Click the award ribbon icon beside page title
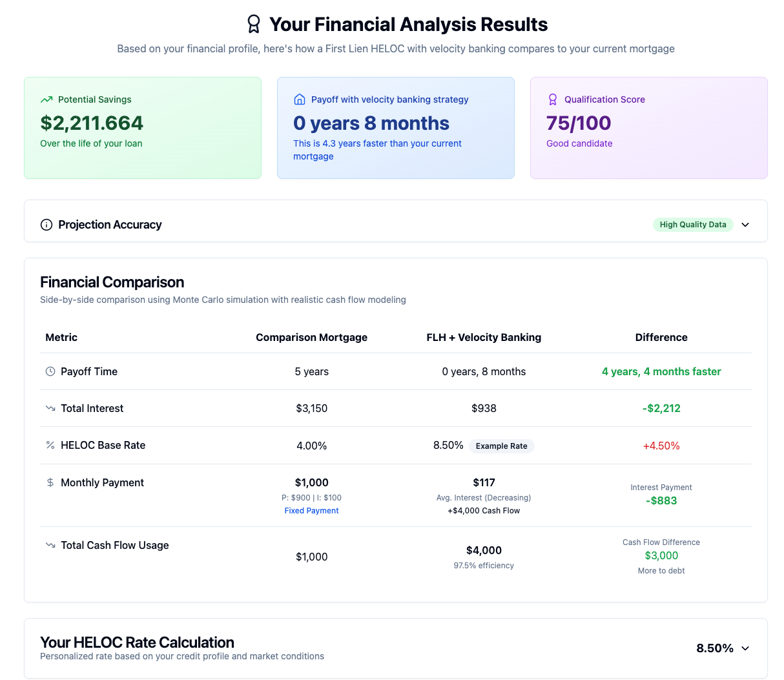The height and width of the screenshot is (680, 784). coord(254,25)
